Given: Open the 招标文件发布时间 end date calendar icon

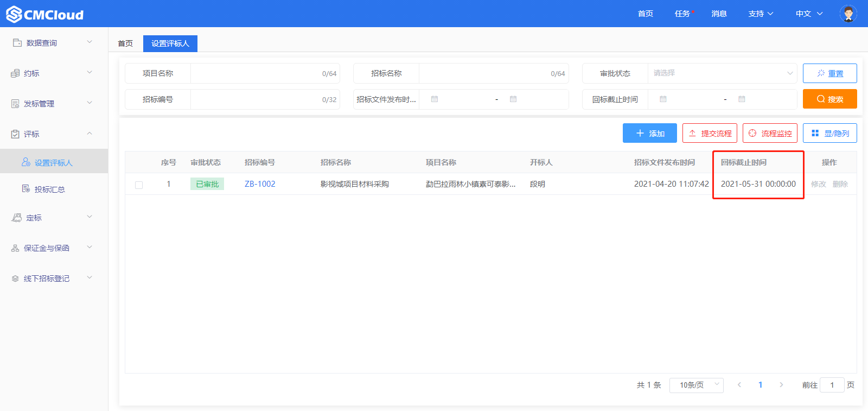Looking at the screenshot, I should (513, 99).
